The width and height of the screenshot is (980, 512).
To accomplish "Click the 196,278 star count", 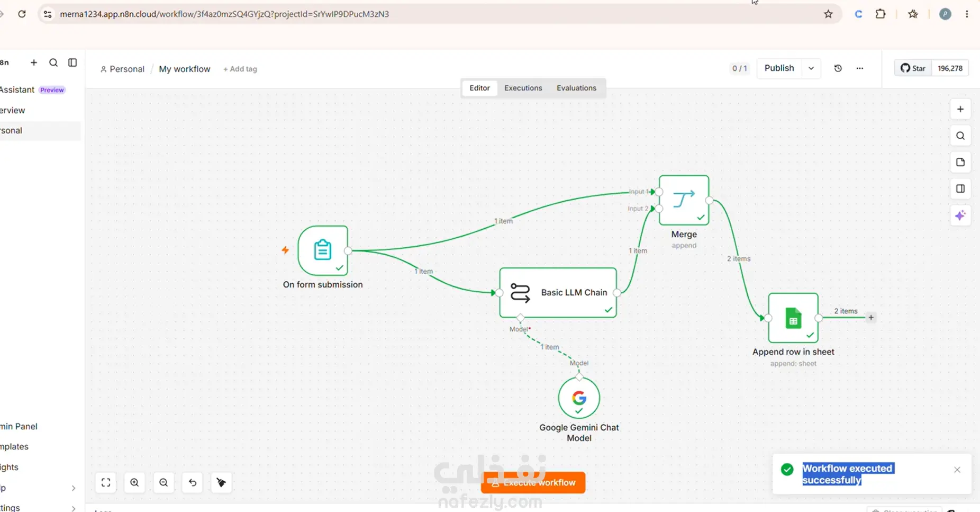I will coord(950,68).
